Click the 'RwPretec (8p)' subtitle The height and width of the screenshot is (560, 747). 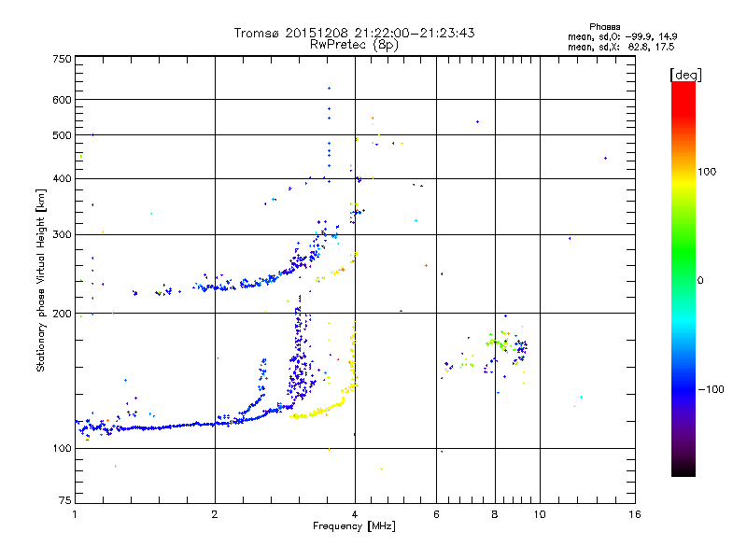354,45
